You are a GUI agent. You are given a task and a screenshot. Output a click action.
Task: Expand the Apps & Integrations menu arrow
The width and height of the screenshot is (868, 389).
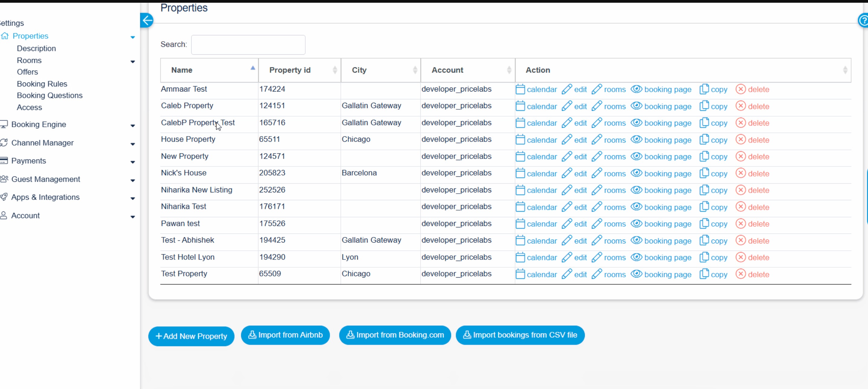coord(133,198)
